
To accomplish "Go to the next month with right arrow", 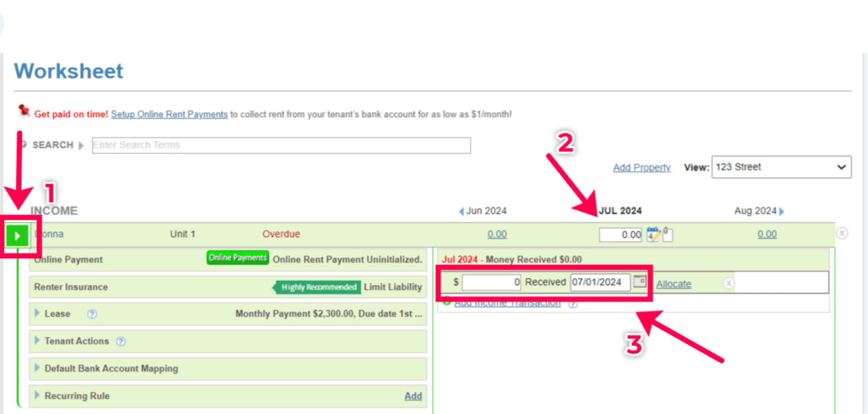I will 782,211.
